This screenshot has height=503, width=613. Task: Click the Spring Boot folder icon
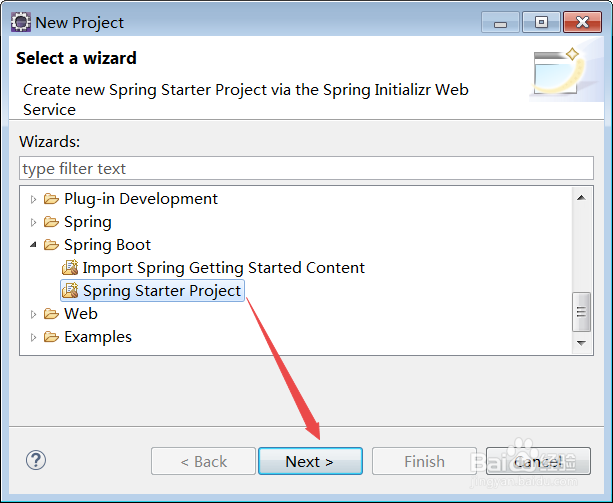coord(51,245)
